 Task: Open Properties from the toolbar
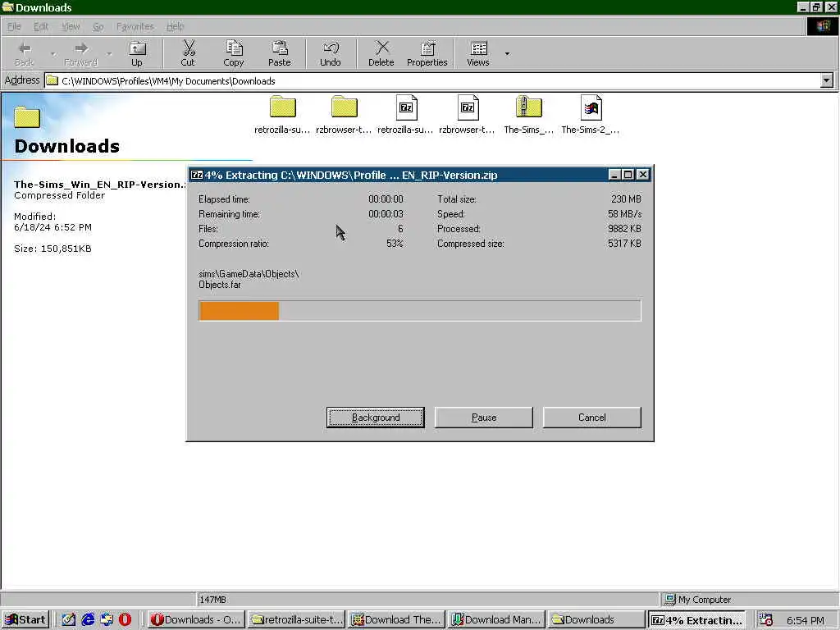(427, 53)
